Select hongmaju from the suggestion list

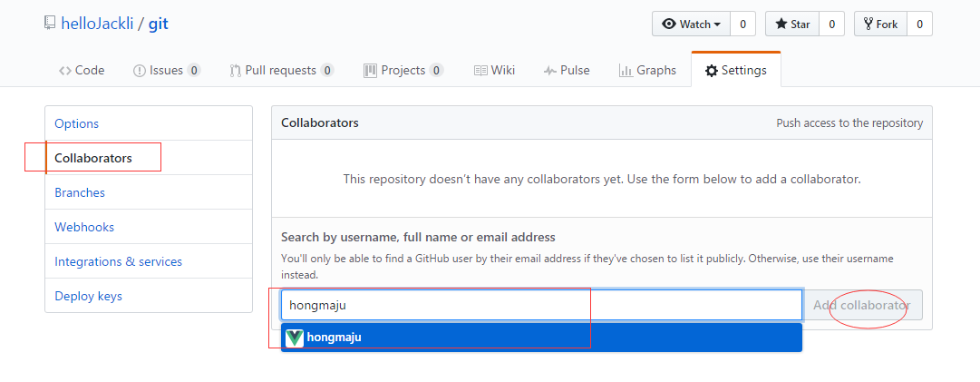pyautogui.click(x=541, y=338)
